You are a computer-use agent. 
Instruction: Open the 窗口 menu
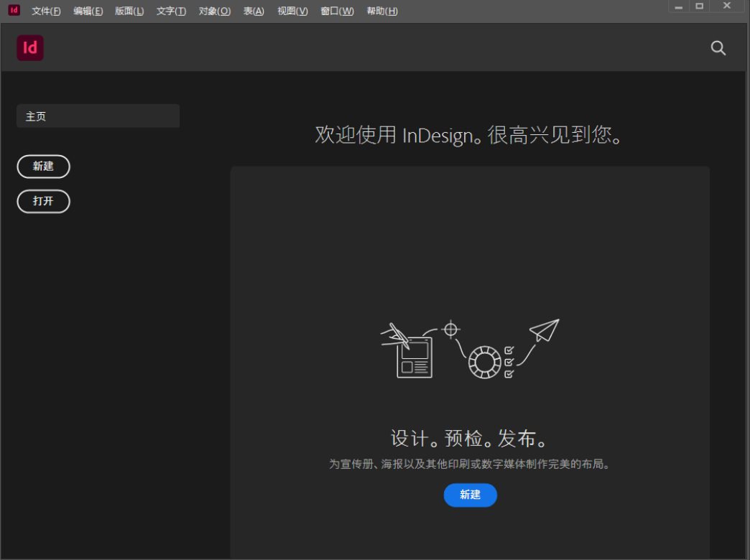point(336,11)
